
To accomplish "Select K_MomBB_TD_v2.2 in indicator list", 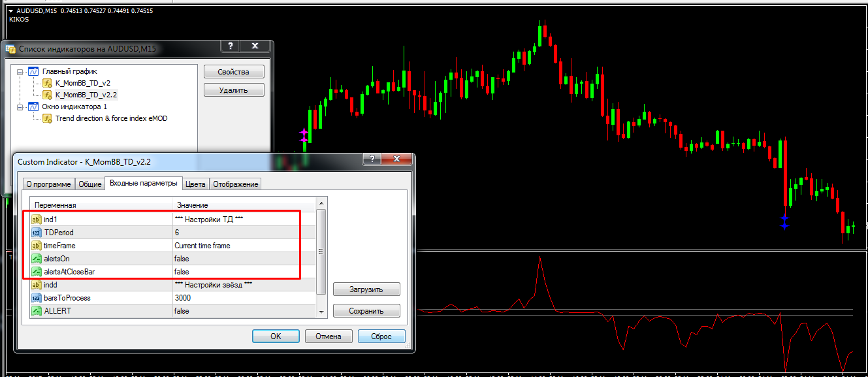I will pos(86,95).
